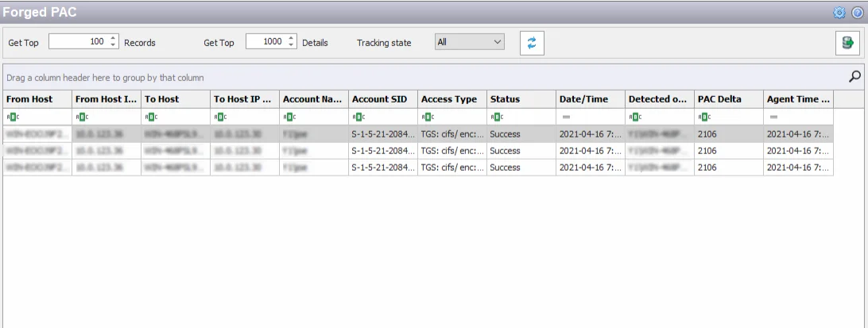Sort by From Host column header
Image resolution: width=868 pixels, height=328 pixels.
click(37, 99)
